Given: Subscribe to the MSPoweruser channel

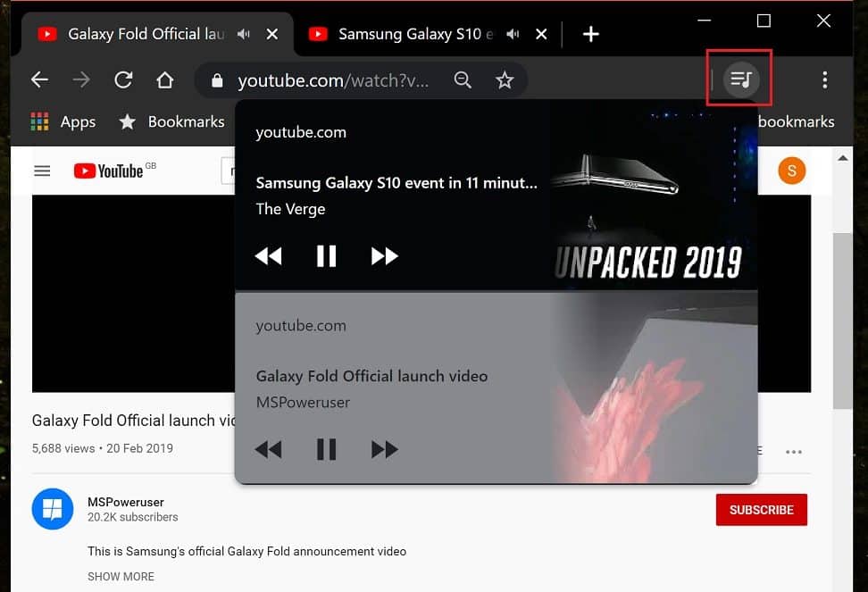Looking at the screenshot, I should click(761, 510).
